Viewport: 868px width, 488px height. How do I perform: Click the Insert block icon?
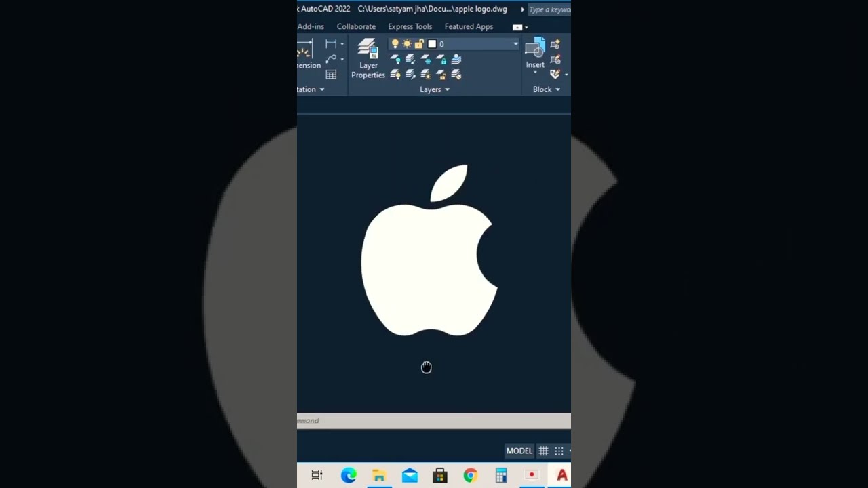pyautogui.click(x=535, y=47)
